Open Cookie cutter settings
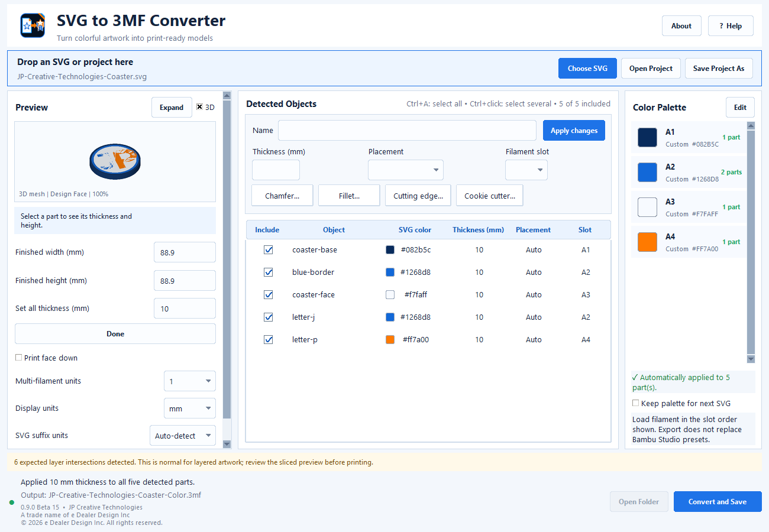 tap(489, 196)
